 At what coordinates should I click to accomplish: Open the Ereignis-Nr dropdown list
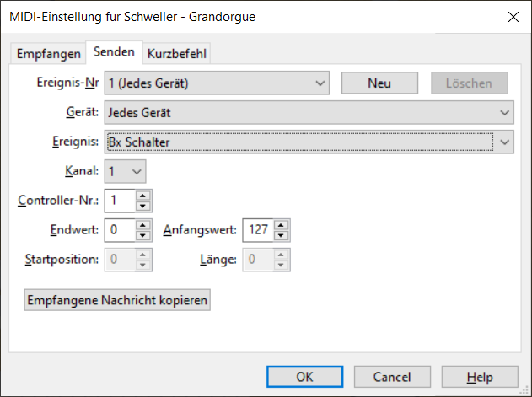320,83
